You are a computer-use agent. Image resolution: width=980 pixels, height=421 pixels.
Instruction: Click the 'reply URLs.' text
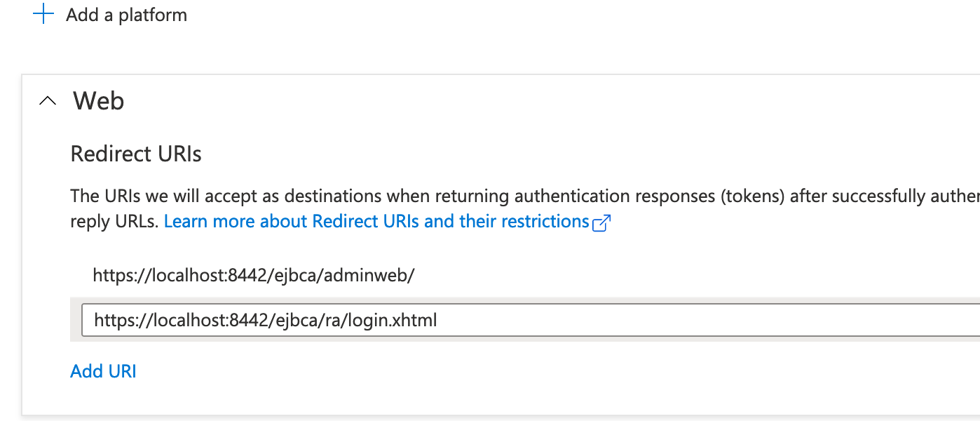pyautogui.click(x=114, y=222)
